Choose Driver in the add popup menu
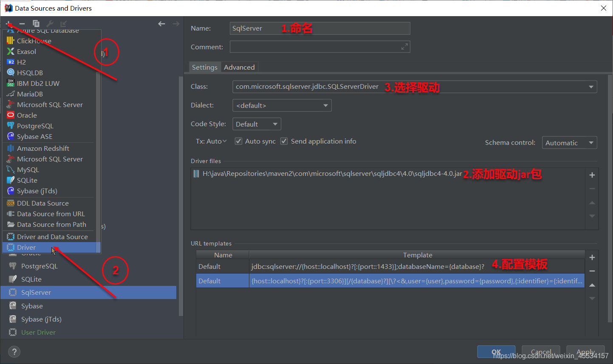Viewport: 613px width, 364px height. click(52, 247)
